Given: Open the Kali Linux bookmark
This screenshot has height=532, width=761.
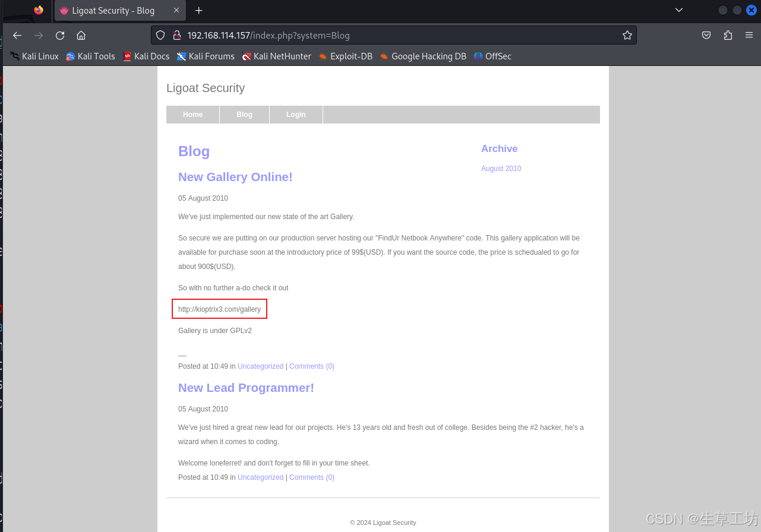Looking at the screenshot, I should click(x=34, y=56).
